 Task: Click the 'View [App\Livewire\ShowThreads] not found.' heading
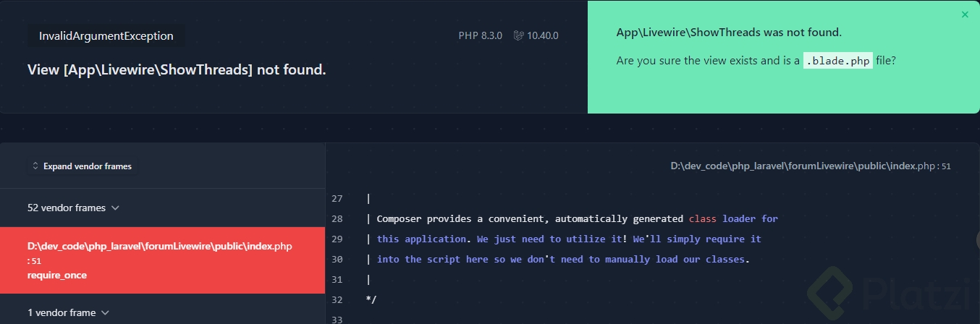177,69
